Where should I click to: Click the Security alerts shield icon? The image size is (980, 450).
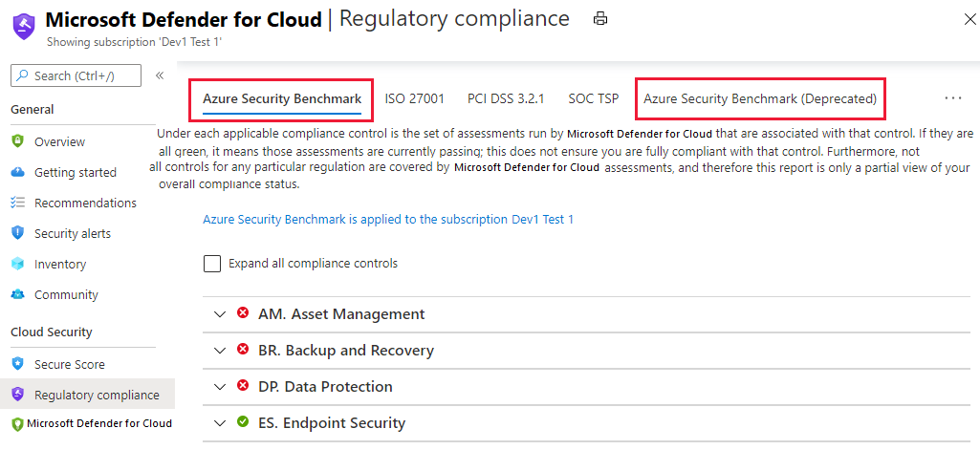coord(17,233)
